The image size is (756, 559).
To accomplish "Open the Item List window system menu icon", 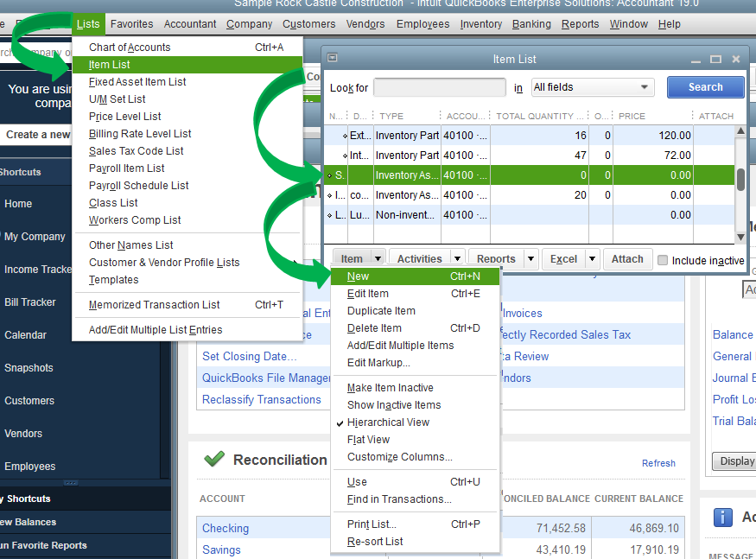I will point(332,58).
